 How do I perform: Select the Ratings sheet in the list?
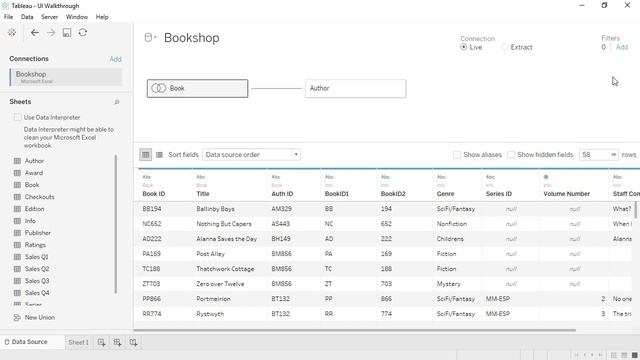pyautogui.click(x=35, y=245)
